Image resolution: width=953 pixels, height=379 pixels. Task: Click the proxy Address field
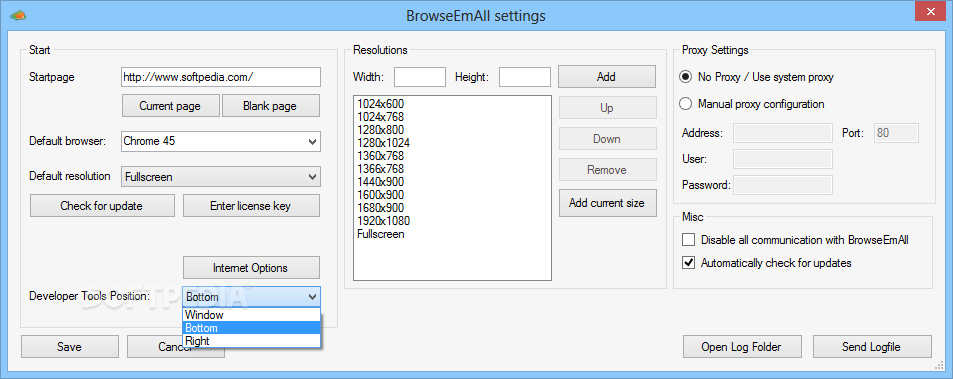tap(783, 132)
